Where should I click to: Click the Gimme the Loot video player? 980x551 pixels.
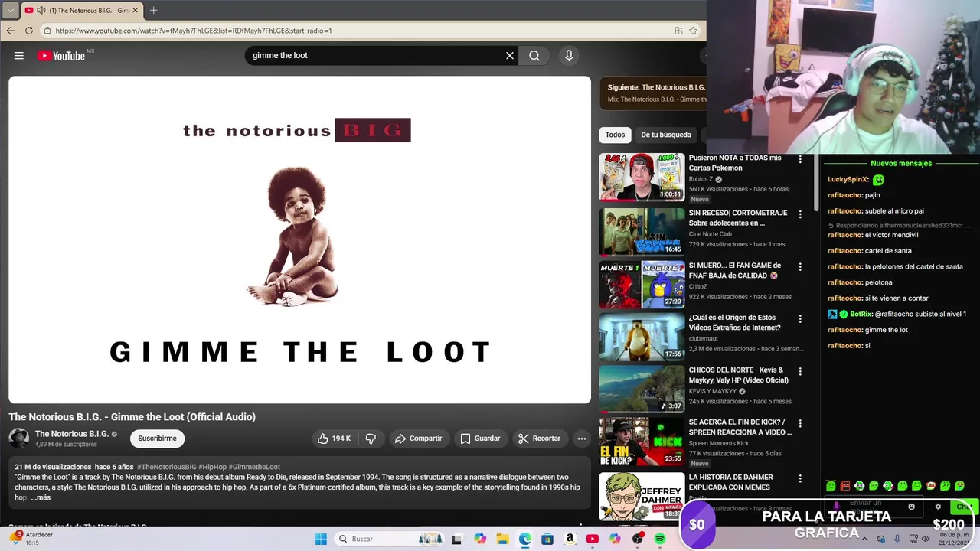[x=299, y=240]
